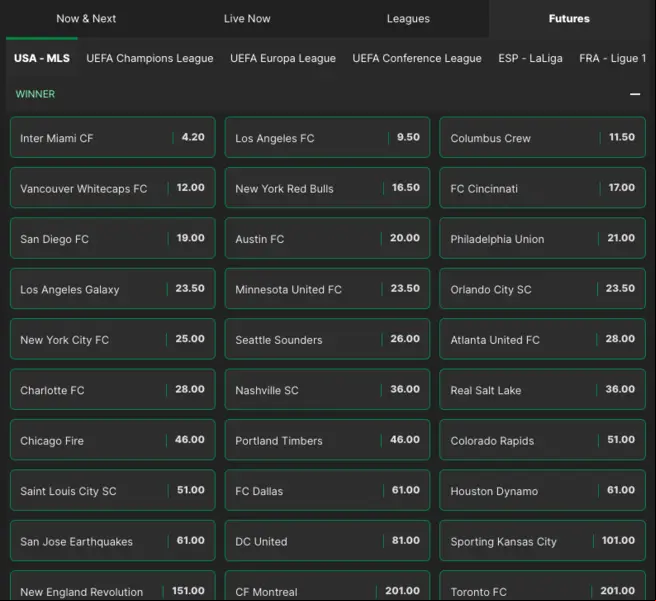Select Sporting Kansas City at 101.00
Screen dimensions: 656x601
point(542,541)
